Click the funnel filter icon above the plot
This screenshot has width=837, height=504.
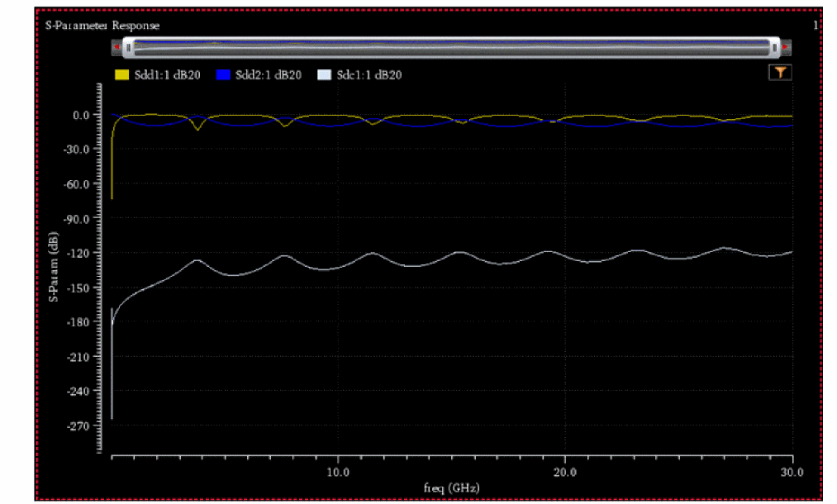pos(779,73)
